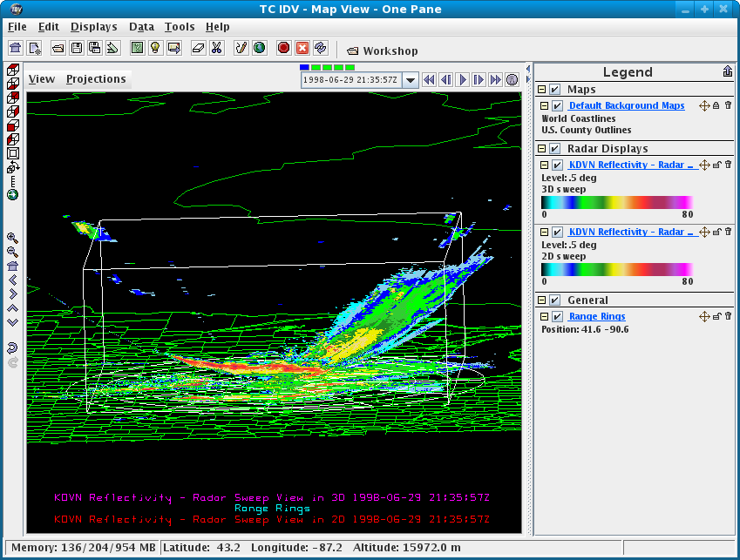This screenshot has height=560, width=740.
Task: Open Default Background Maps properties link
Action: pyautogui.click(x=626, y=106)
